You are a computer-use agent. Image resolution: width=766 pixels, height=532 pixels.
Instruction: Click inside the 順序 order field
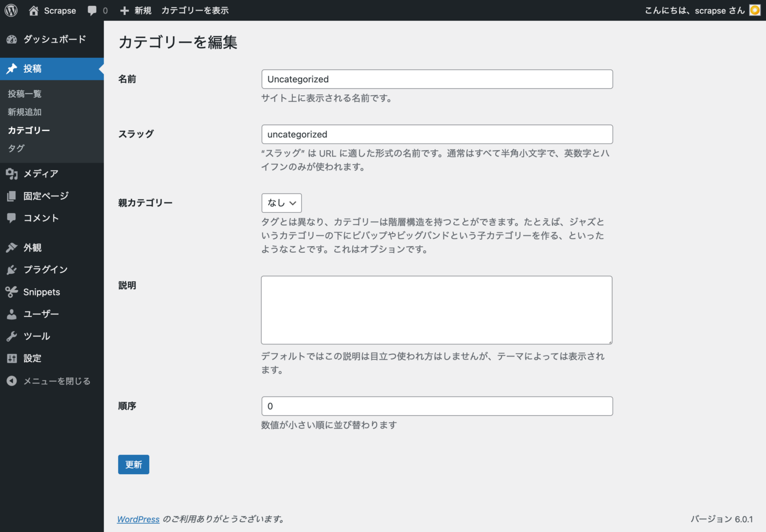tap(437, 406)
